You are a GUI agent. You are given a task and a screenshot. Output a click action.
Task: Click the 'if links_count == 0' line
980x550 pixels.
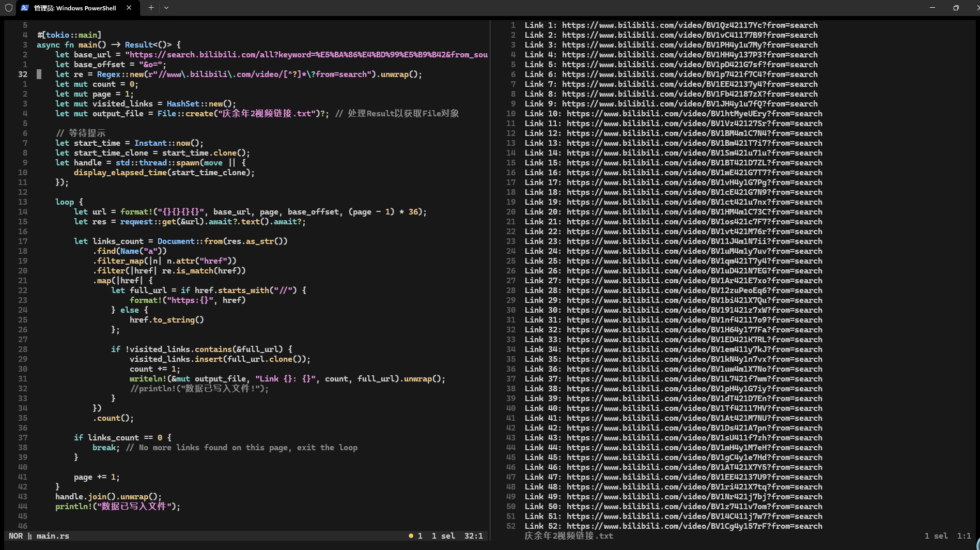click(x=122, y=438)
